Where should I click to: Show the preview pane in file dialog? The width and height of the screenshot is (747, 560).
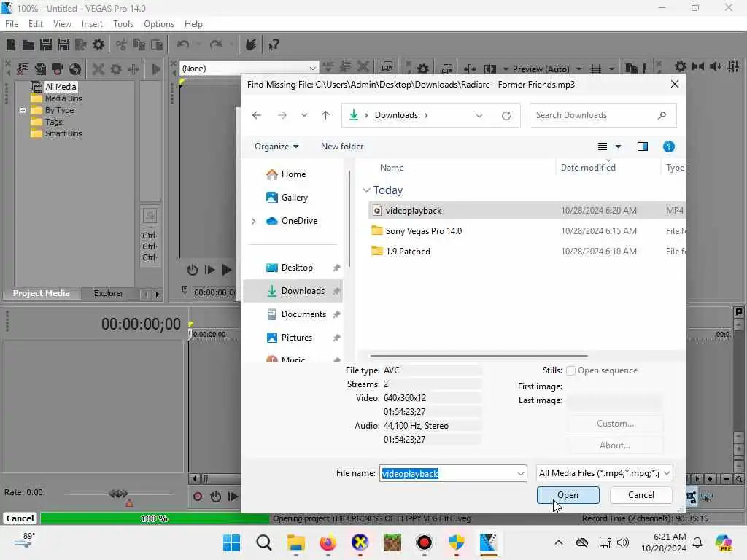[x=643, y=147]
